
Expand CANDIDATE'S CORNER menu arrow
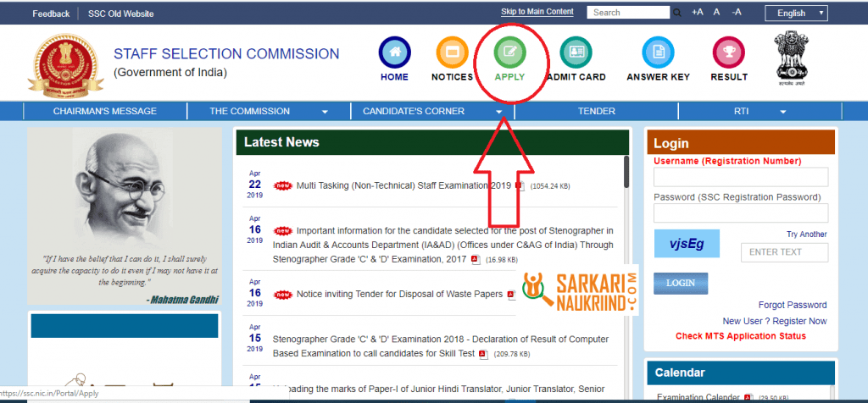pos(498,112)
